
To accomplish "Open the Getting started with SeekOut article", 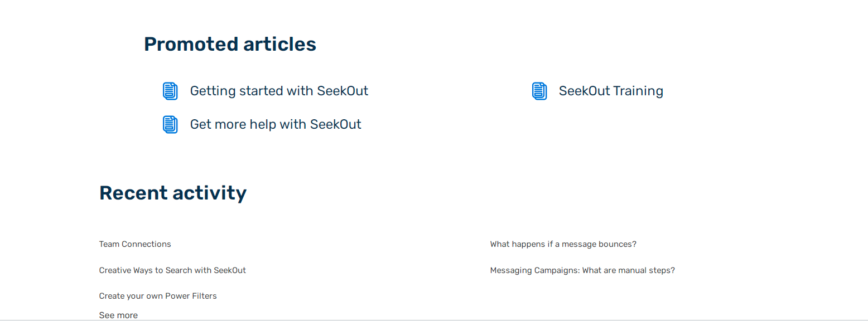I will tap(279, 91).
